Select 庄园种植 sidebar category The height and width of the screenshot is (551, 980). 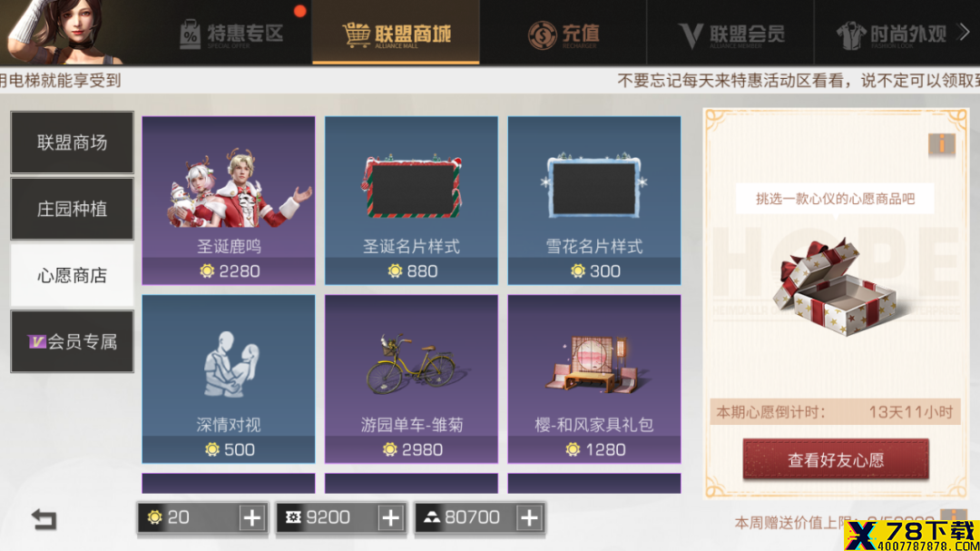72,209
